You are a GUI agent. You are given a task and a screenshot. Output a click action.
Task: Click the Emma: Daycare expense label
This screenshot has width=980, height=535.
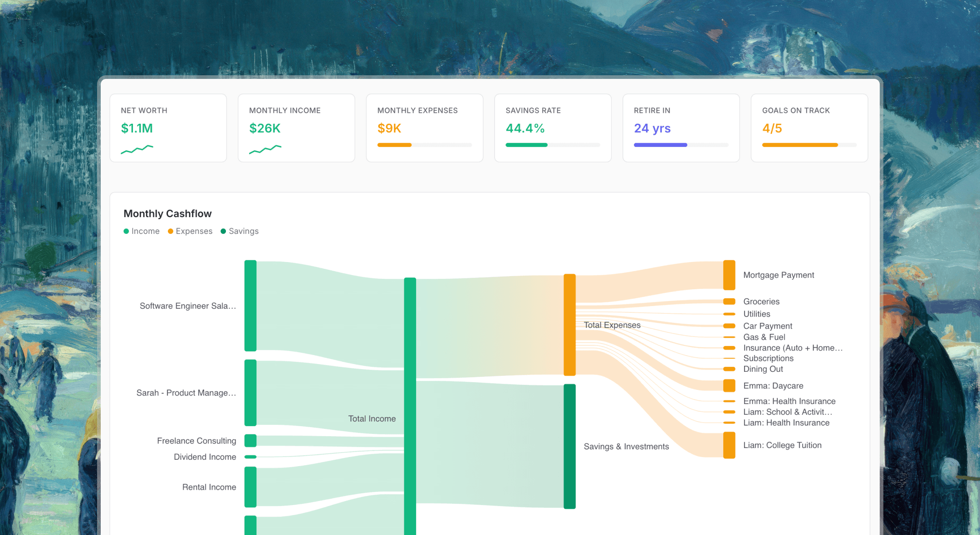(773, 386)
